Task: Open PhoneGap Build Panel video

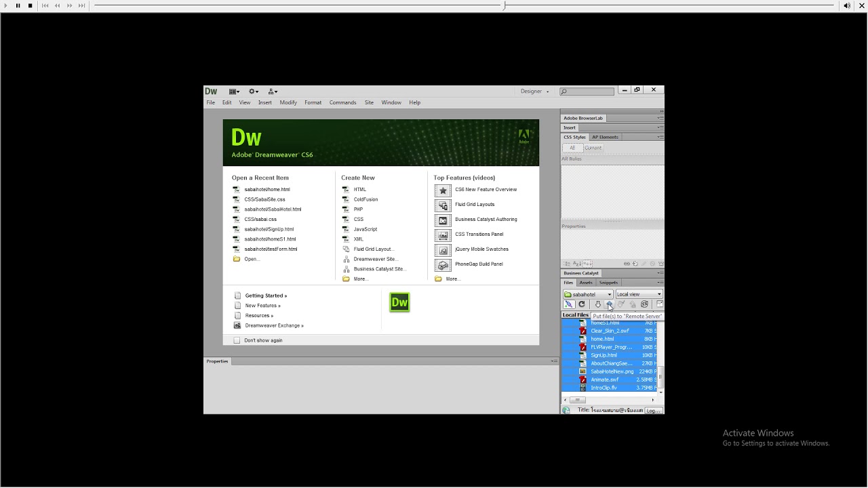Action: tap(479, 264)
